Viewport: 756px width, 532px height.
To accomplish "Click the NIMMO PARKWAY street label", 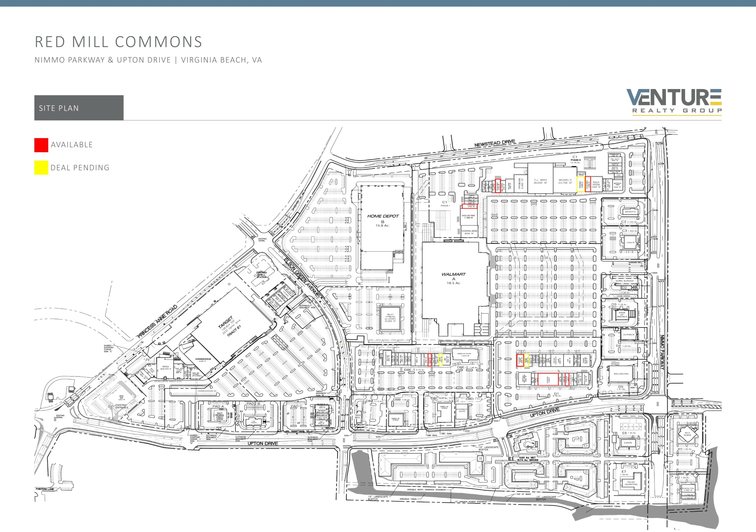I will (x=661, y=352).
